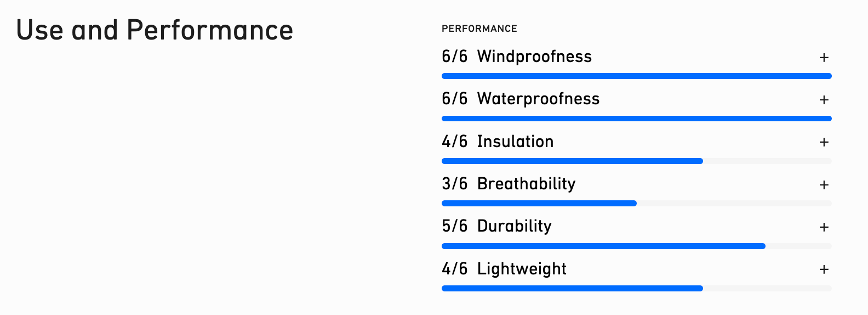Expand the Waterproofness plus icon
This screenshot has width=868, height=315.
point(824,100)
